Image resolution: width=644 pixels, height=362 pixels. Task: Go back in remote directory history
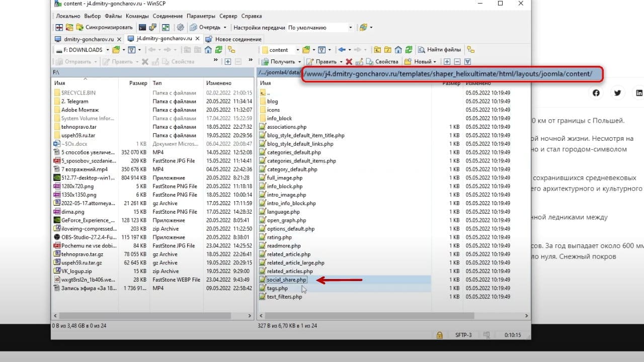coord(342,50)
